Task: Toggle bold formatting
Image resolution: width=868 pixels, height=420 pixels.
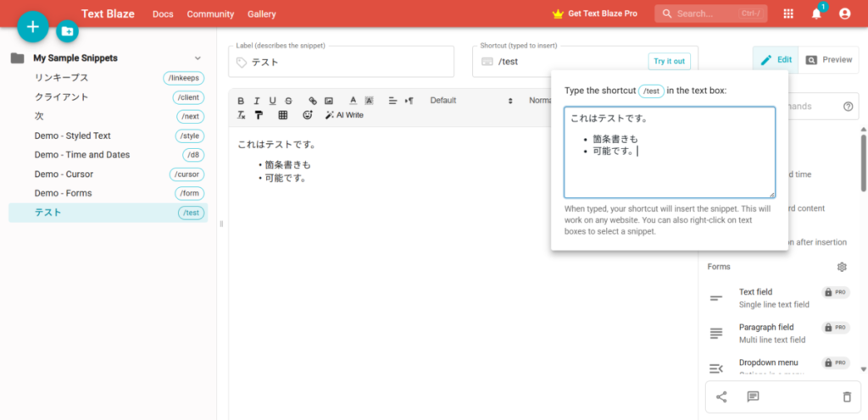Action: coord(241,101)
